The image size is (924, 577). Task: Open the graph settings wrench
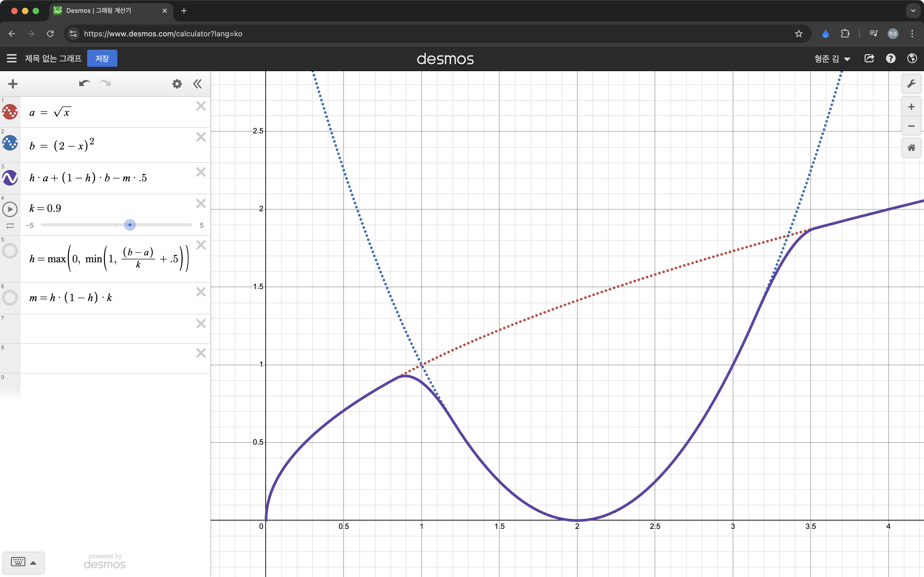pyautogui.click(x=911, y=84)
